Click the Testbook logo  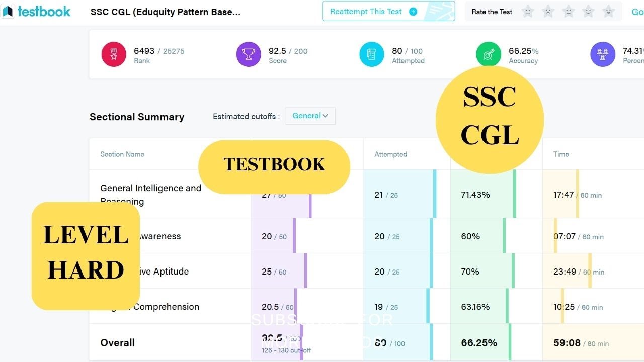tap(37, 11)
